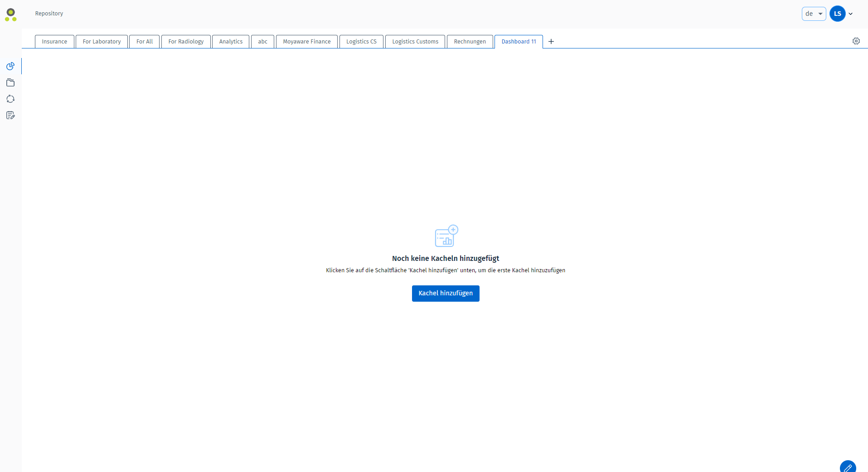Click the 'Klicken Sie auf die Schaltfläche' hint text

click(446, 270)
